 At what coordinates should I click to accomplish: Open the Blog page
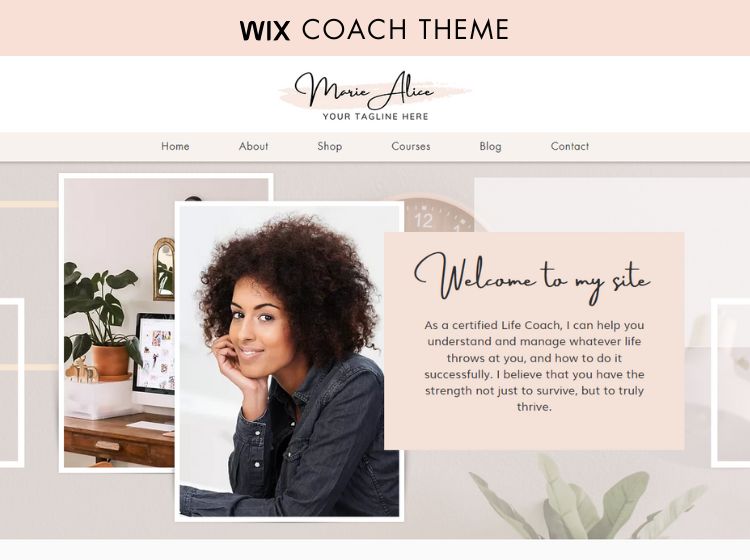click(490, 146)
